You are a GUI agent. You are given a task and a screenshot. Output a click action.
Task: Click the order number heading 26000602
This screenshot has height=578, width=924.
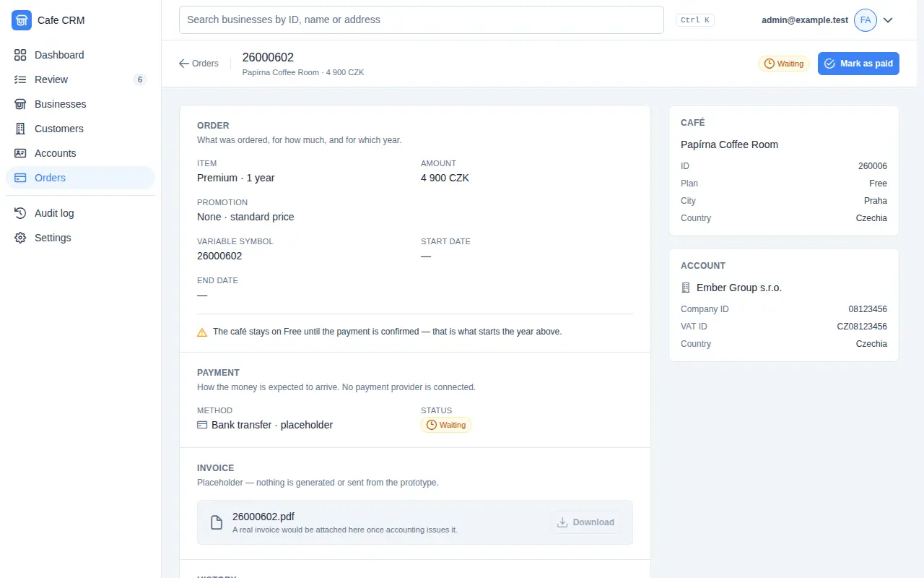(268, 58)
